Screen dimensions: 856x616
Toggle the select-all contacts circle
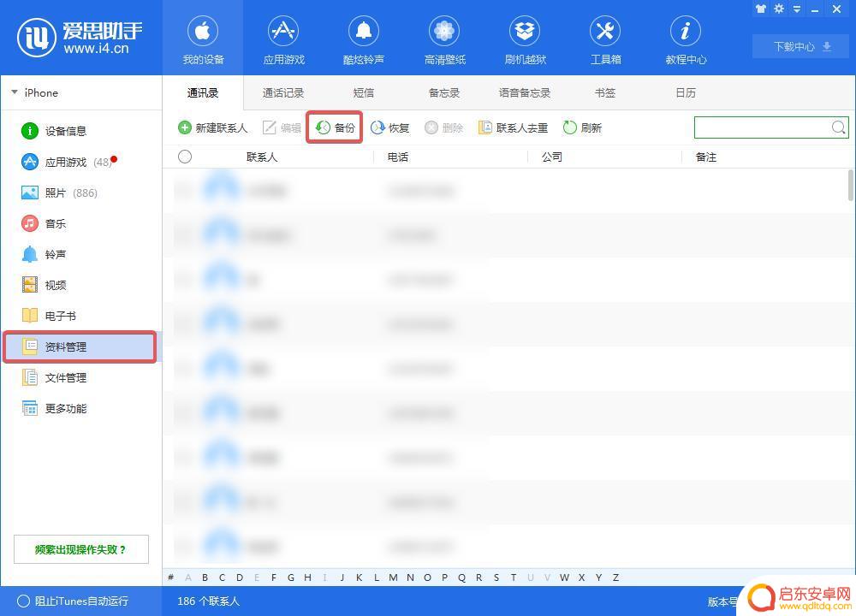pyautogui.click(x=185, y=157)
